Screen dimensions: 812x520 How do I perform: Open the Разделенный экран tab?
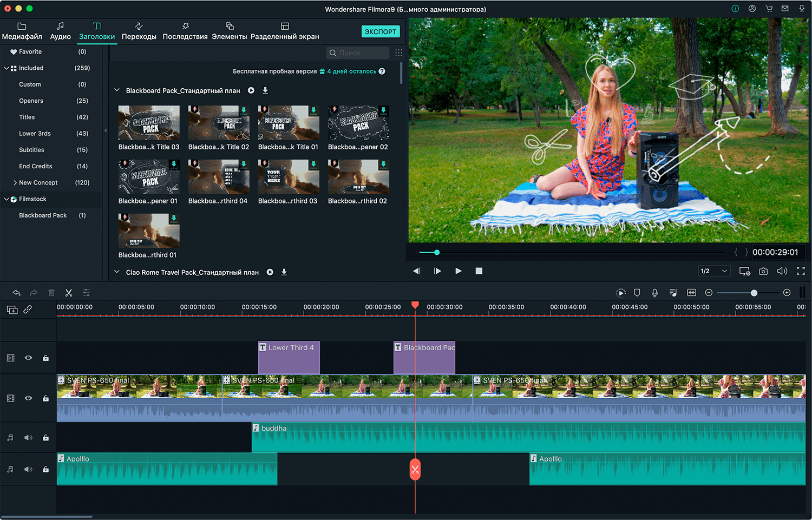[285, 31]
